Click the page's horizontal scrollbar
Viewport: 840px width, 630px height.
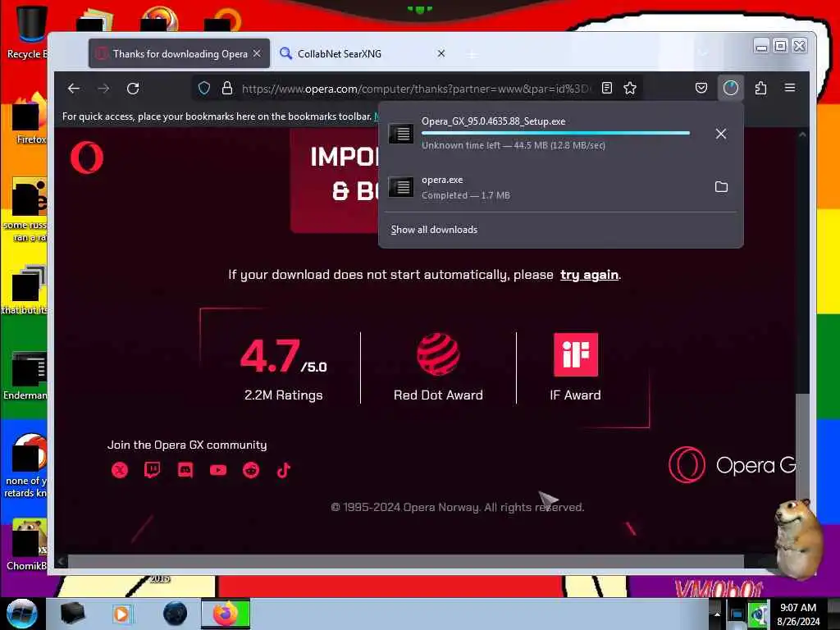tap(405, 561)
